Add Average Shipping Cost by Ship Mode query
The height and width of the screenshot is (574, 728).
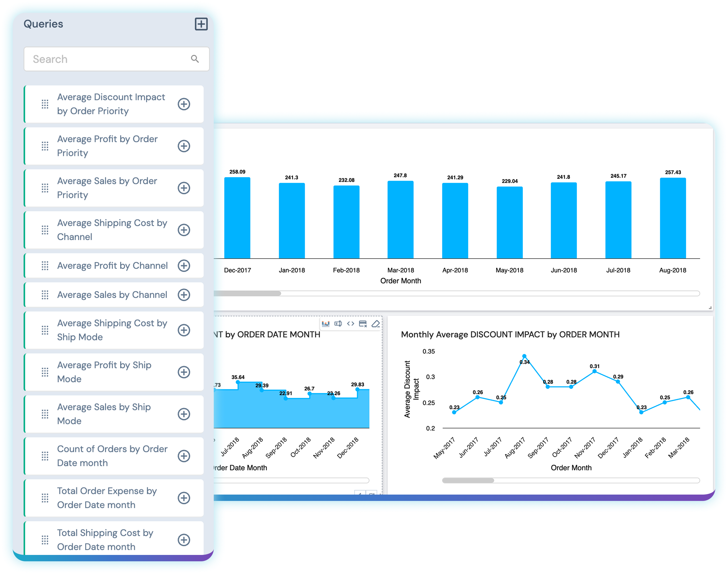pos(184,330)
